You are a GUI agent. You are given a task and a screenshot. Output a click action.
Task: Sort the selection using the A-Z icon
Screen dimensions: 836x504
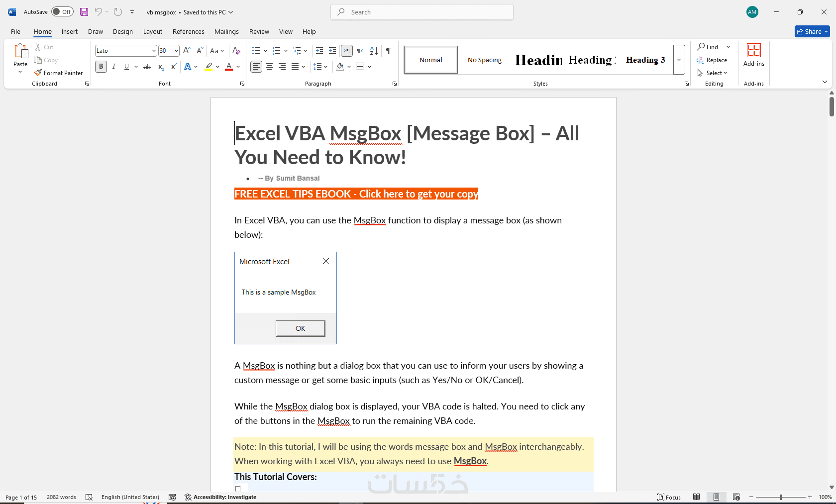click(x=374, y=51)
